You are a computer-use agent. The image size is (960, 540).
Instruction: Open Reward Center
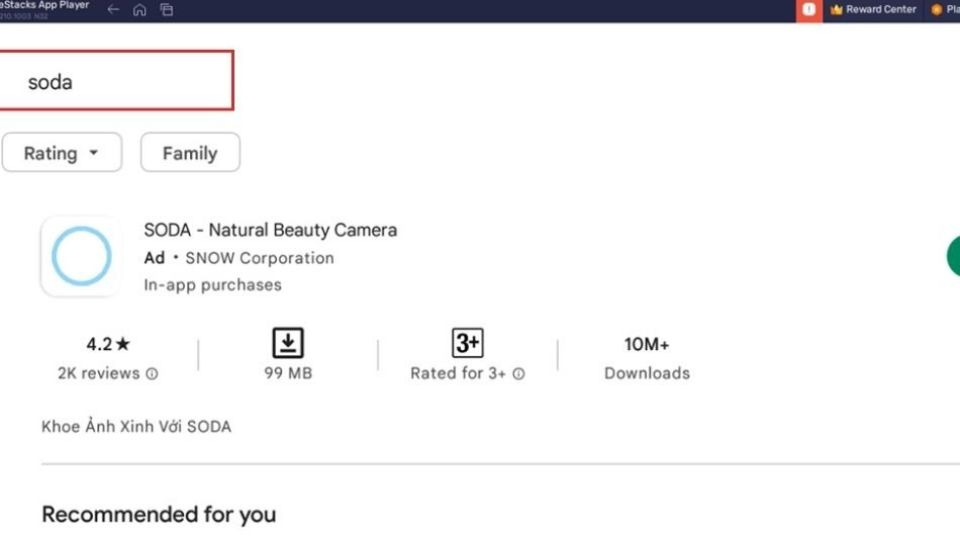[874, 10]
